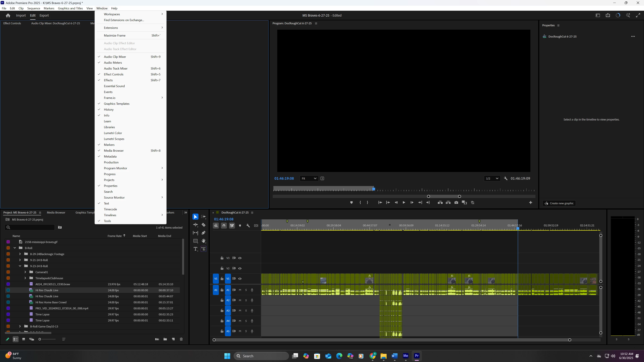Click the Project panel search field
Screen dimensions: 644x362
[x=31, y=227]
